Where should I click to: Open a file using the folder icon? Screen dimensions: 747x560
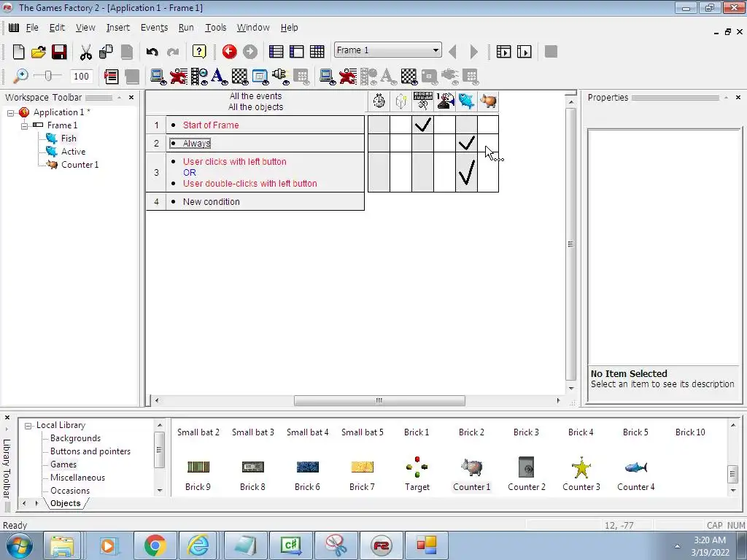39,52
